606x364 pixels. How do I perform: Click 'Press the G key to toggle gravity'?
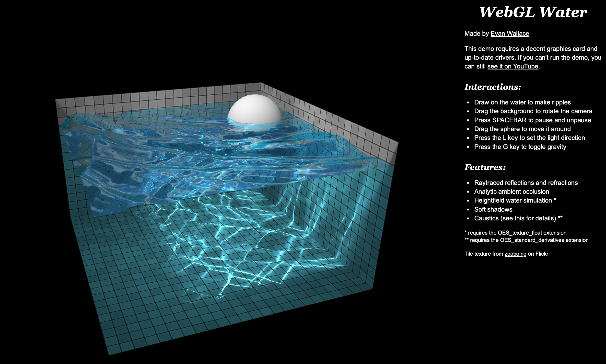[x=520, y=147]
